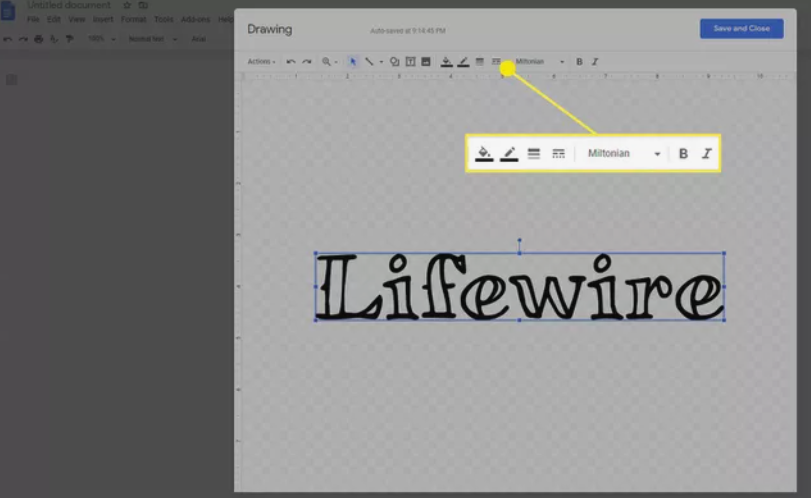
Task: Select the Line tool in Drawing
Action: [x=369, y=62]
